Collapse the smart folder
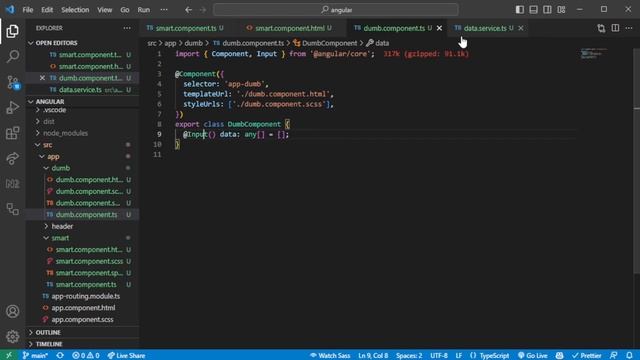Image resolution: width=640 pixels, height=360 pixels. [60, 238]
